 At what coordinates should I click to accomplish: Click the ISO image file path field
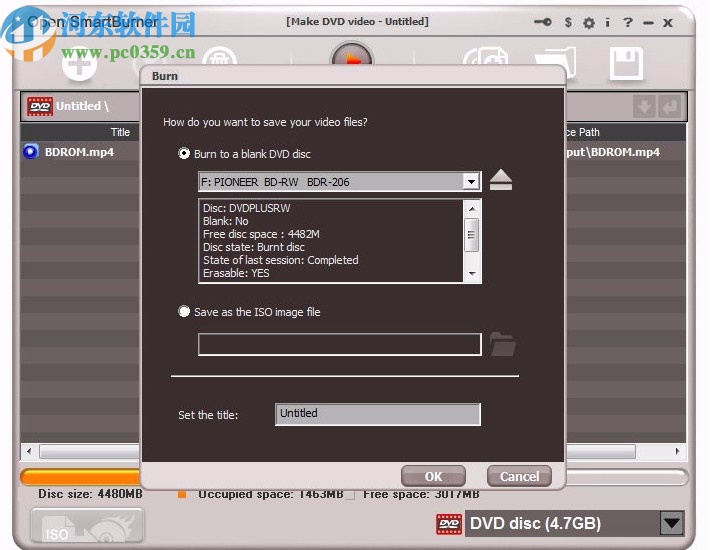[340, 344]
